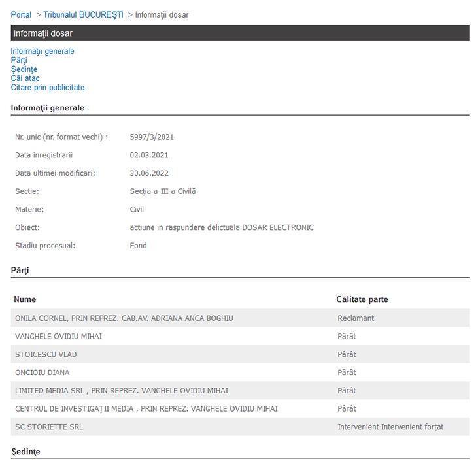Select Intervenient forțat party role
476x464 pixels.
tap(391, 427)
